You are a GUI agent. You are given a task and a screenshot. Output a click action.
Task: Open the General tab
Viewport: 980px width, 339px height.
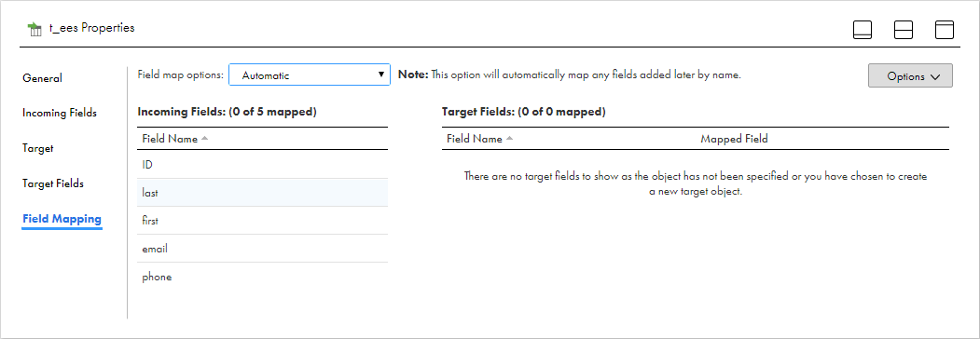42,78
